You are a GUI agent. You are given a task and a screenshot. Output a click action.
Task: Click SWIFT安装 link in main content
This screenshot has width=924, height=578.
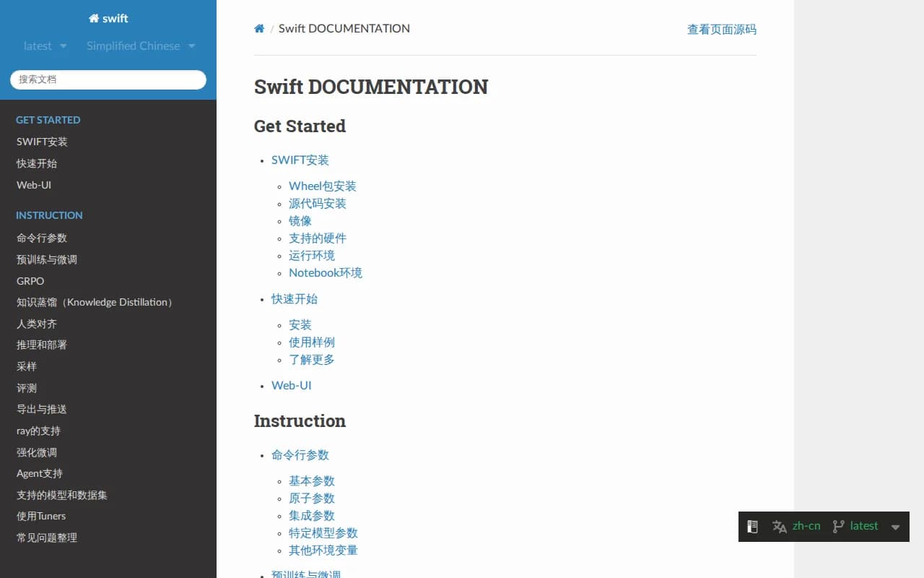coord(300,160)
